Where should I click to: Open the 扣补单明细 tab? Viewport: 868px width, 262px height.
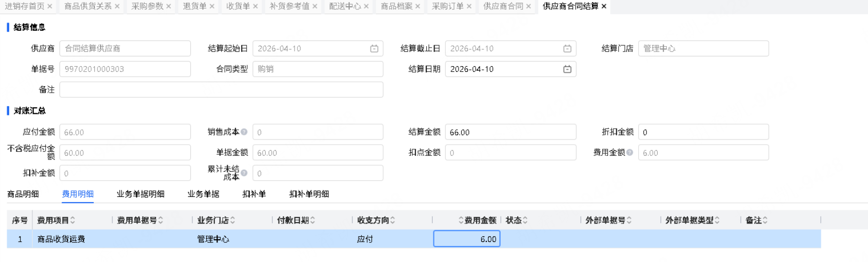pos(309,194)
